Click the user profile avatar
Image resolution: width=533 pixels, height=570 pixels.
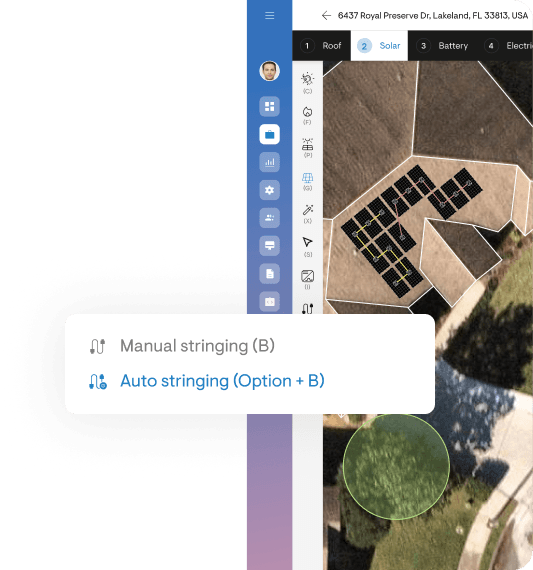[269, 71]
